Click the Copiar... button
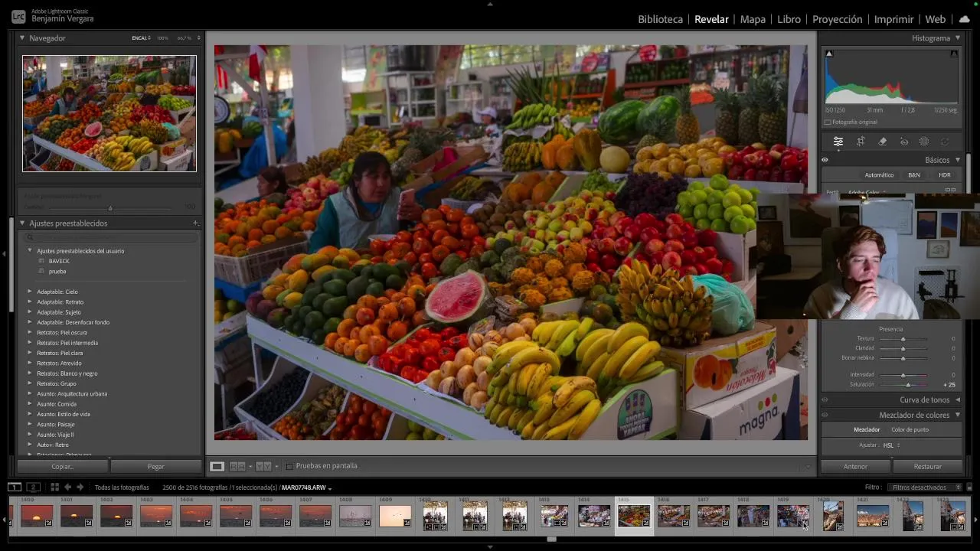 point(63,466)
